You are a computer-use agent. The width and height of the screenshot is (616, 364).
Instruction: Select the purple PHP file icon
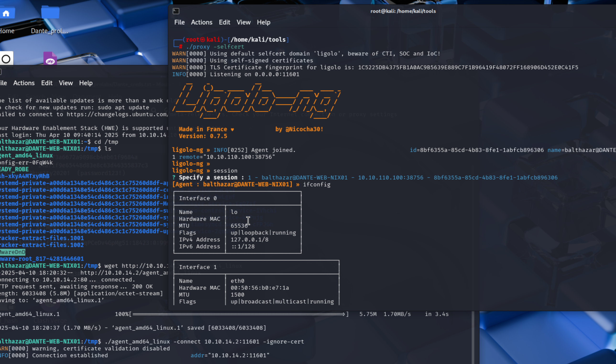click(50, 59)
